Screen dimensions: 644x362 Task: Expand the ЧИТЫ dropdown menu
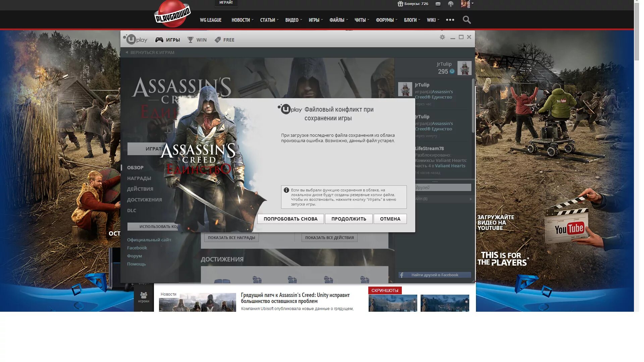tap(362, 20)
